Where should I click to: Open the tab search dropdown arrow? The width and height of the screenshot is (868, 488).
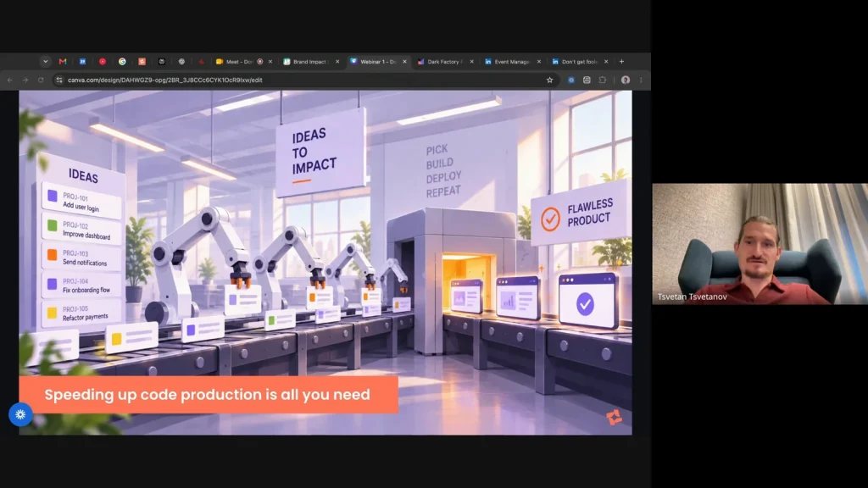pyautogui.click(x=46, y=61)
